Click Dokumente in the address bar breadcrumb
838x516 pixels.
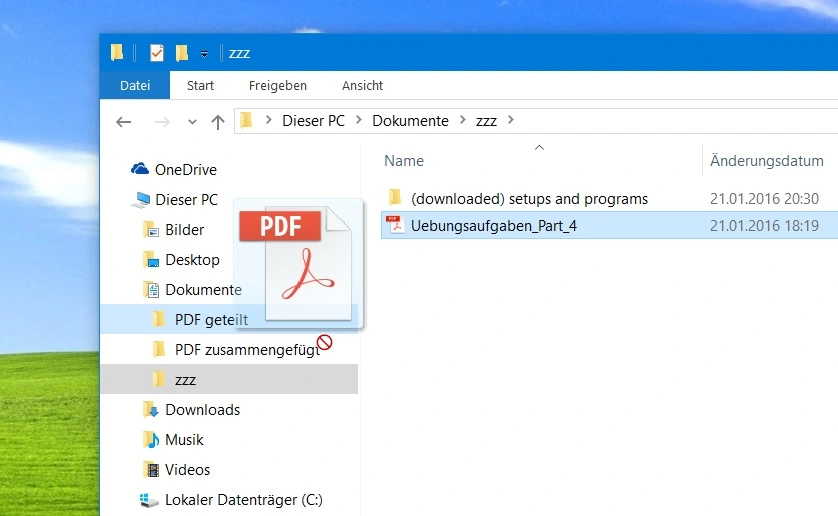[x=410, y=121]
